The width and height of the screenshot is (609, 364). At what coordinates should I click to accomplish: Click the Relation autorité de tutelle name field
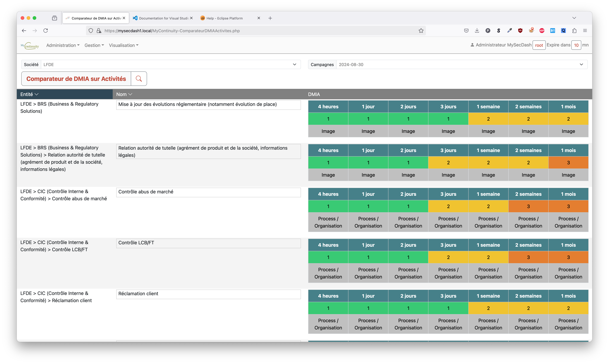[x=208, y=152]
